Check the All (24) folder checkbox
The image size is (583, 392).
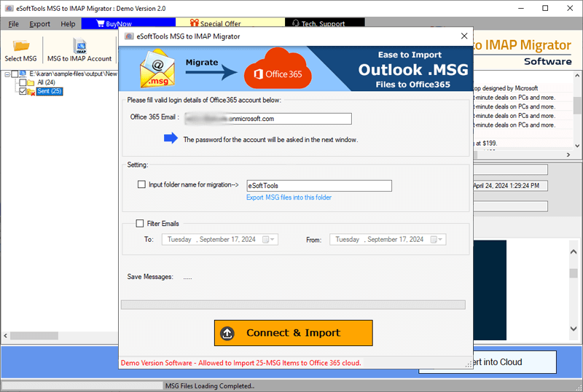coord(23,82)
